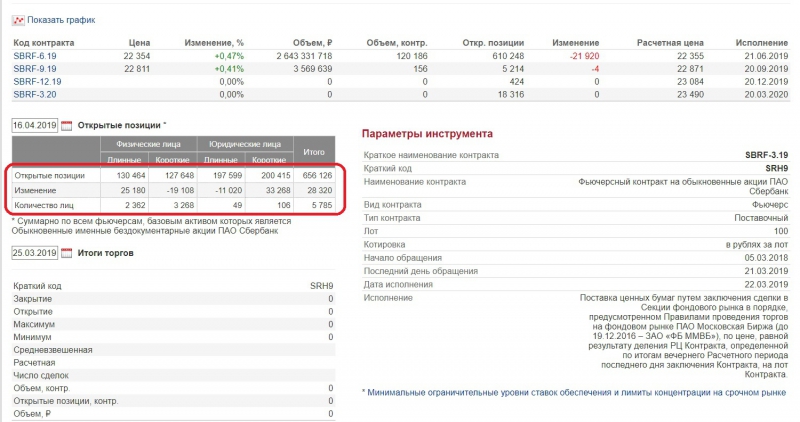
Task: Click the Код контракта column header
Action: coord(44,43)
